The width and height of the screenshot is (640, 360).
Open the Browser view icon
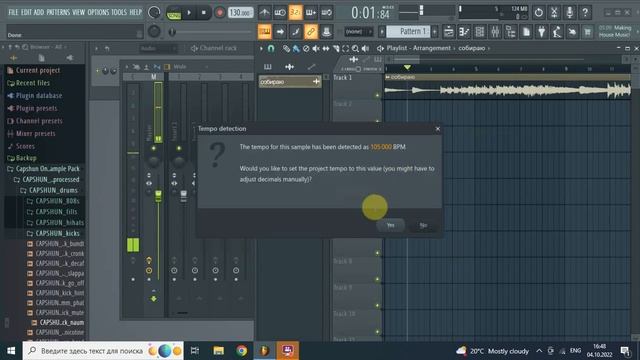coord(511,31)
